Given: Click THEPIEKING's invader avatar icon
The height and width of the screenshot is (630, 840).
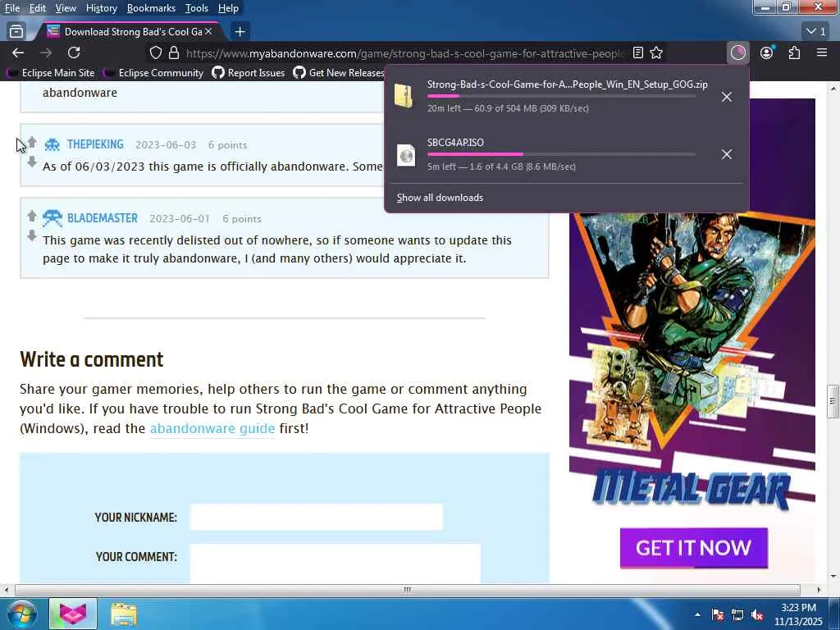Looking at the screenshot, I should [x=52, y=144].
